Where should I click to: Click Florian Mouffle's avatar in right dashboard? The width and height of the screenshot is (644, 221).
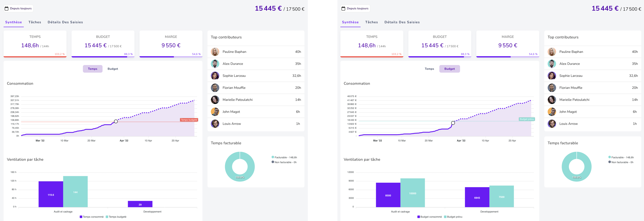coord(552,88)
